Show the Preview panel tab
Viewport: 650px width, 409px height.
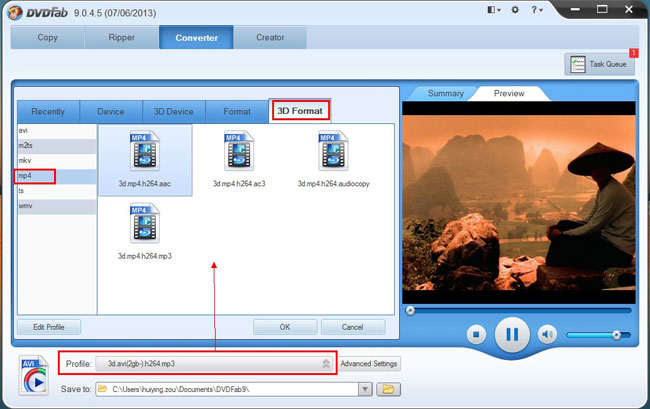[509, 93]
